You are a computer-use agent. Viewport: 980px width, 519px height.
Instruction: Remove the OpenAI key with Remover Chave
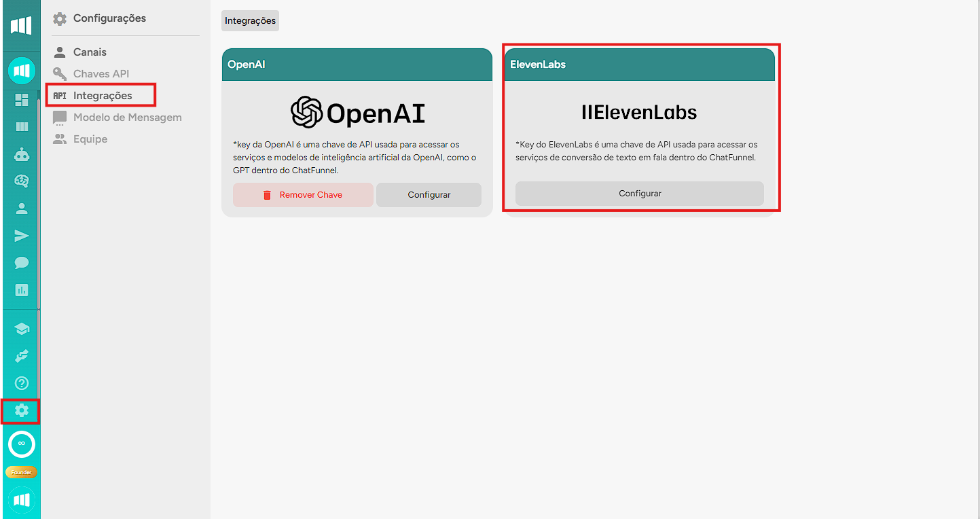(x=303, y=195)
